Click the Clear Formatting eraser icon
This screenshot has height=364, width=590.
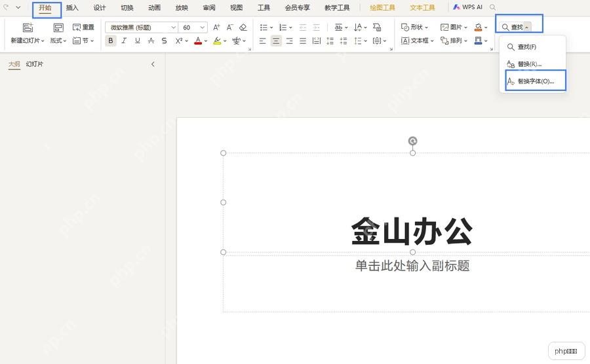click(243, 27)
